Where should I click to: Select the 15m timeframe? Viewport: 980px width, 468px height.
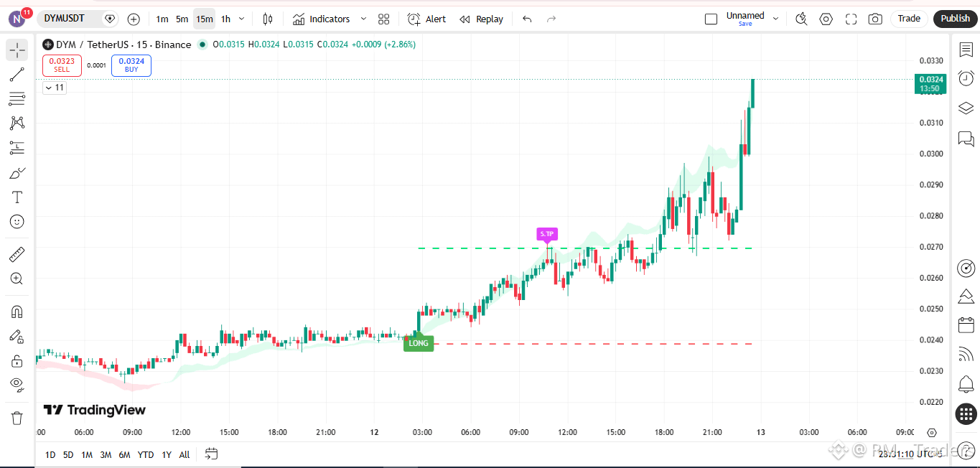click(x=204, y=19)
